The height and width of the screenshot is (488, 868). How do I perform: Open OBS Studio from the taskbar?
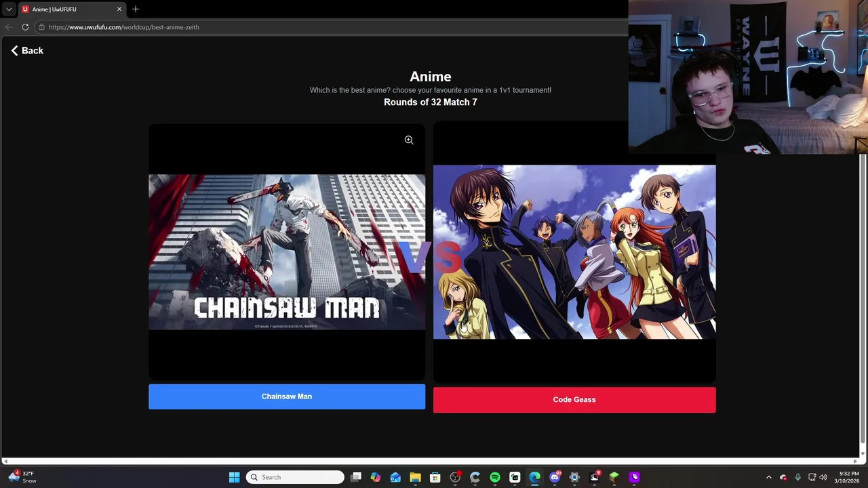(455, 477)
